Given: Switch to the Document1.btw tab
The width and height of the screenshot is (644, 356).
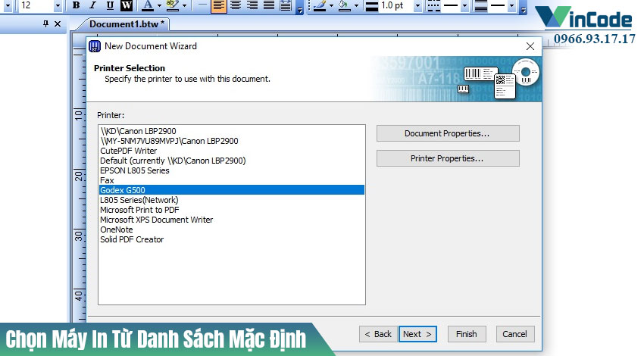Looking at the screenshot, I should 127,24.
